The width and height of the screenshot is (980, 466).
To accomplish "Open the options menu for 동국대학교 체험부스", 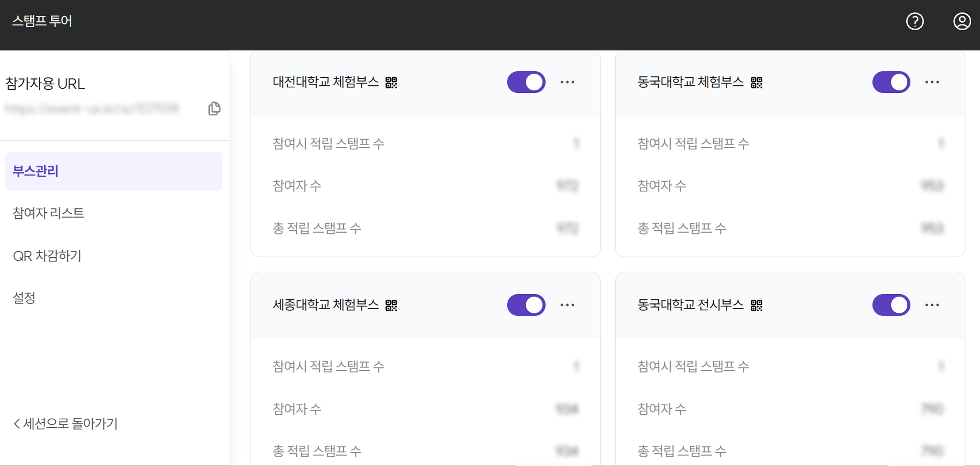I will click(x=932, y=82).
